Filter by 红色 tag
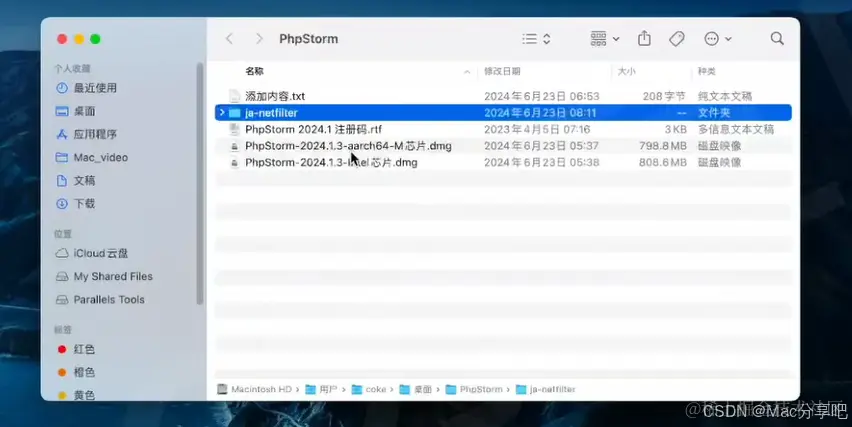 click(76, 349)
